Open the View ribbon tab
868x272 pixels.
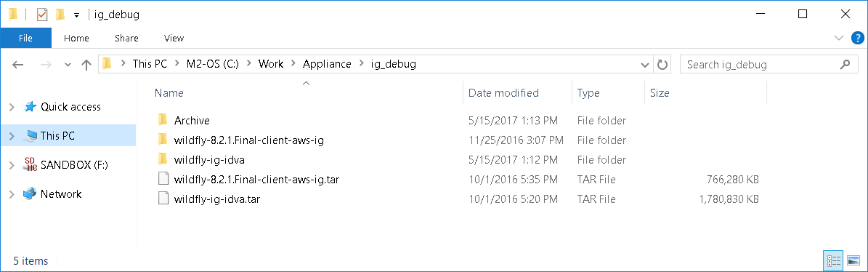pos(174,39)
